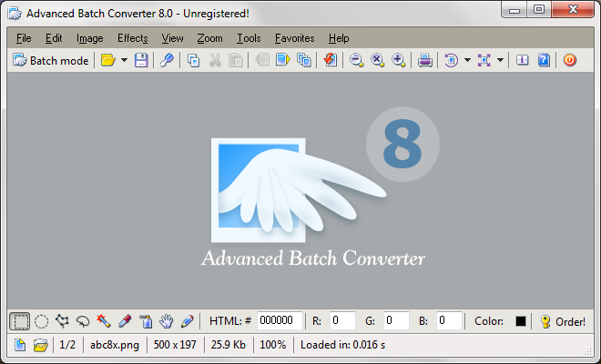Open the Zoom menu
Viewport: 601px width, 364px height.
coord(209,38)
